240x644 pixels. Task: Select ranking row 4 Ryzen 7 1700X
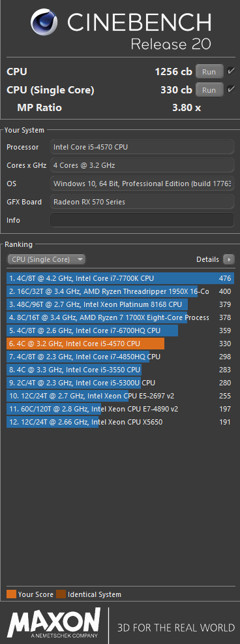tap(120, 317)
